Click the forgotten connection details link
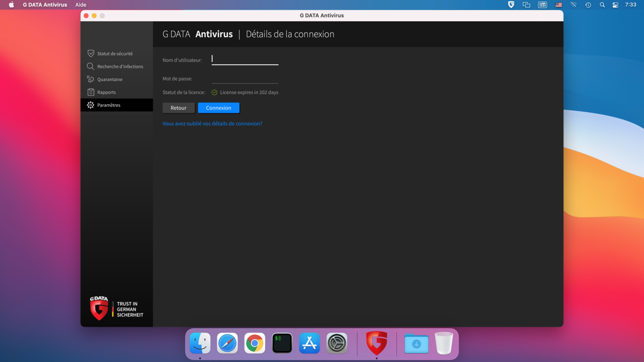Image resolution: width=644 pixels, height=362 pixels. 212,123
